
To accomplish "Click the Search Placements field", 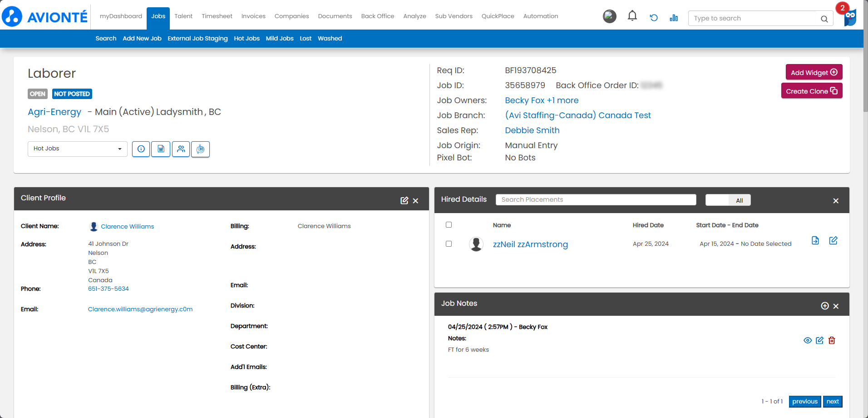I will click(x=596, y=199).
